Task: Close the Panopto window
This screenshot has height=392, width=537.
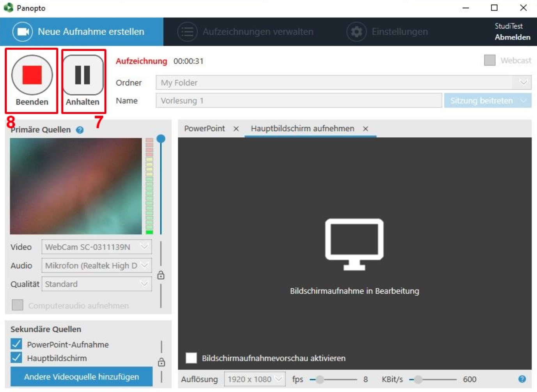Action: point(523,8)
